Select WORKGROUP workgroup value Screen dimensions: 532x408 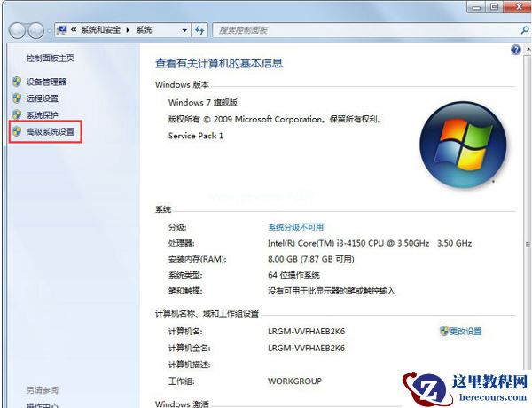294,381
